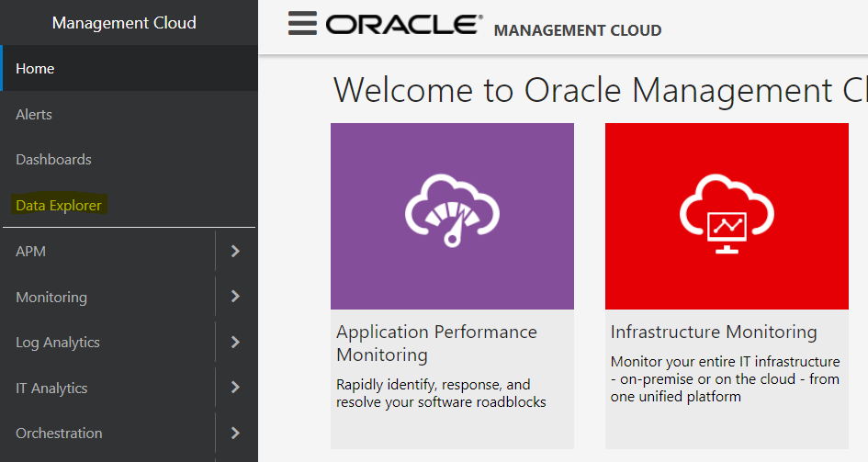
Task: Go to Dashboards in sidebar
Action: pyautogui.click(x=53, y=160)
